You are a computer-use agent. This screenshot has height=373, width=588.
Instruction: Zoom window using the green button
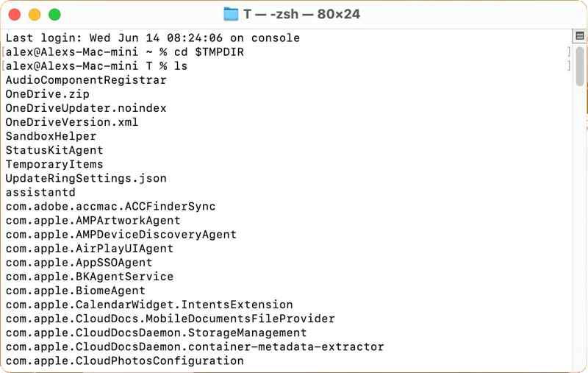[x=54, y=15]
